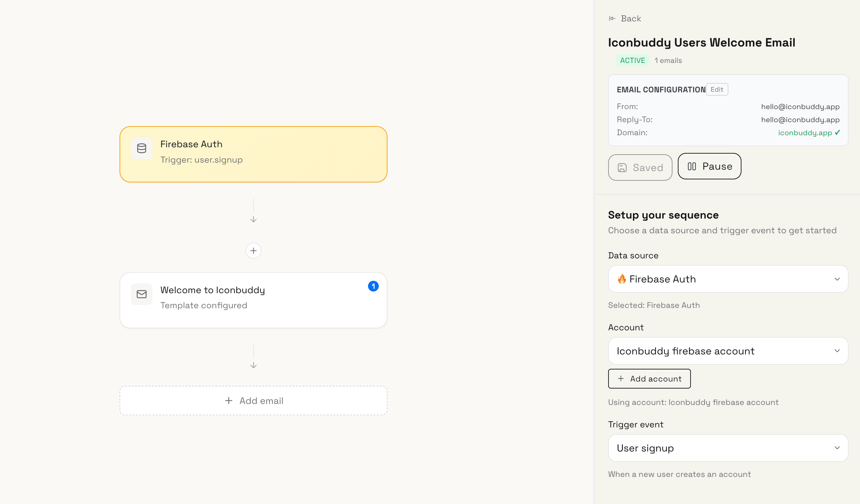Click the down arrow below Welcome email node
The image size is (860, 504).
coord(253,365)
